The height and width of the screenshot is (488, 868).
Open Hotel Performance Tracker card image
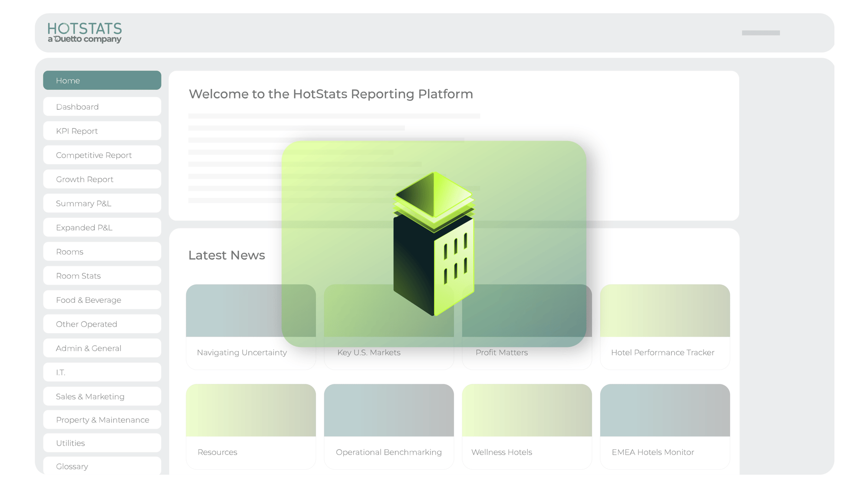(x=664, y=311)
